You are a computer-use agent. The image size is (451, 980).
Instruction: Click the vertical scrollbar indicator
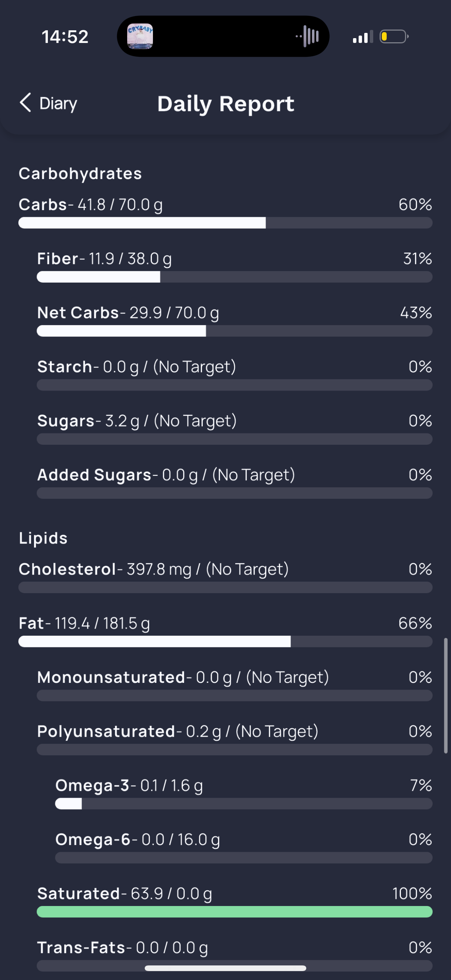point(446,696)
